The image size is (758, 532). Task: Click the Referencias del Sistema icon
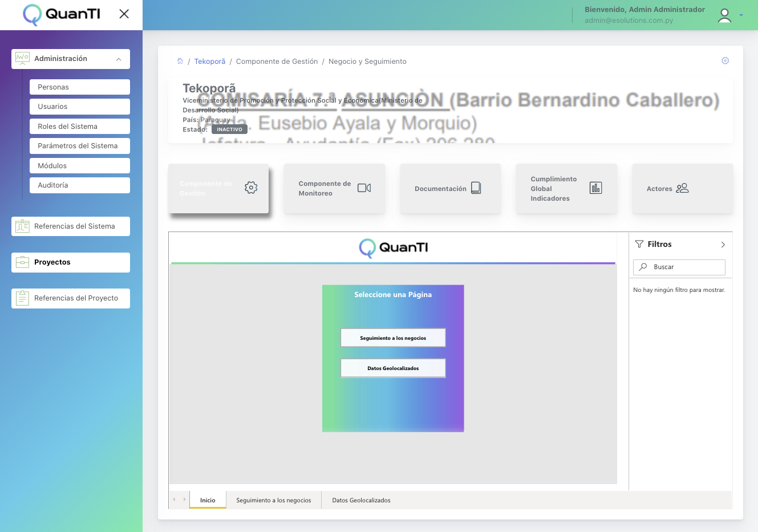click(23, 226)
